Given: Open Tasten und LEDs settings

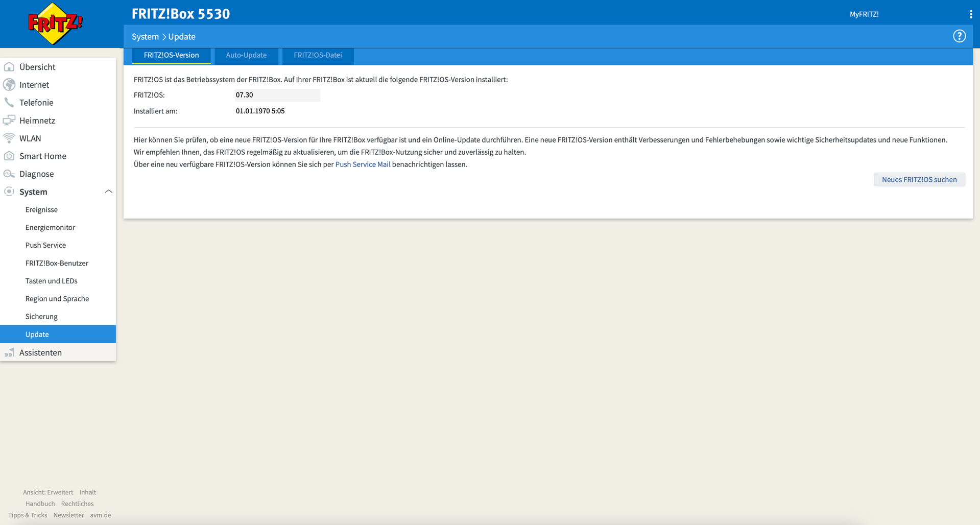Looking at the screenshot, I should pyautogui.click(x=52, y=281).
